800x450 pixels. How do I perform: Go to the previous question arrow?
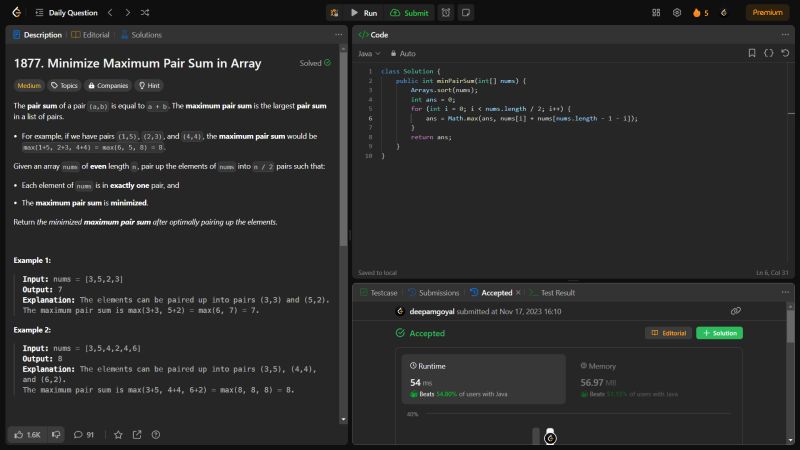(110, 13)
